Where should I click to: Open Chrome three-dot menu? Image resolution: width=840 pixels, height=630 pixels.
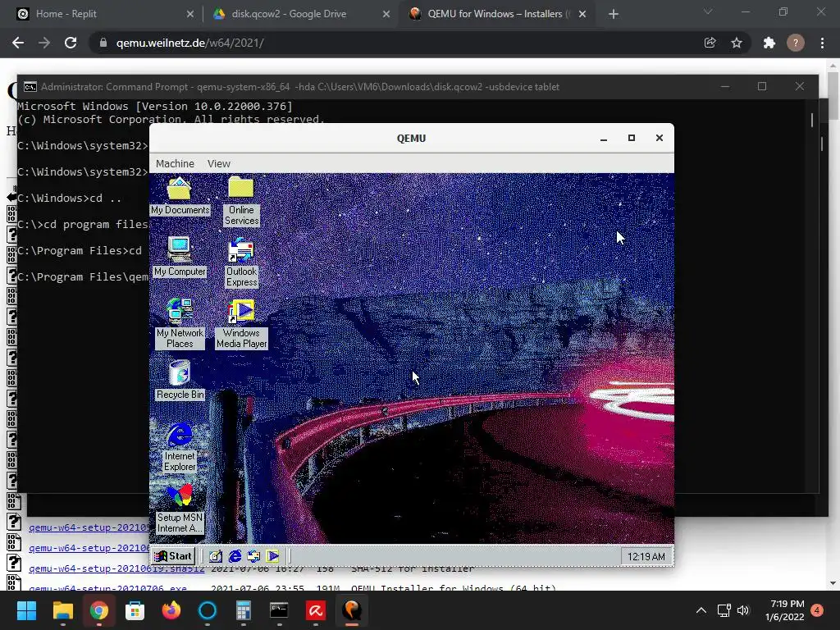(x=822, y=43)
